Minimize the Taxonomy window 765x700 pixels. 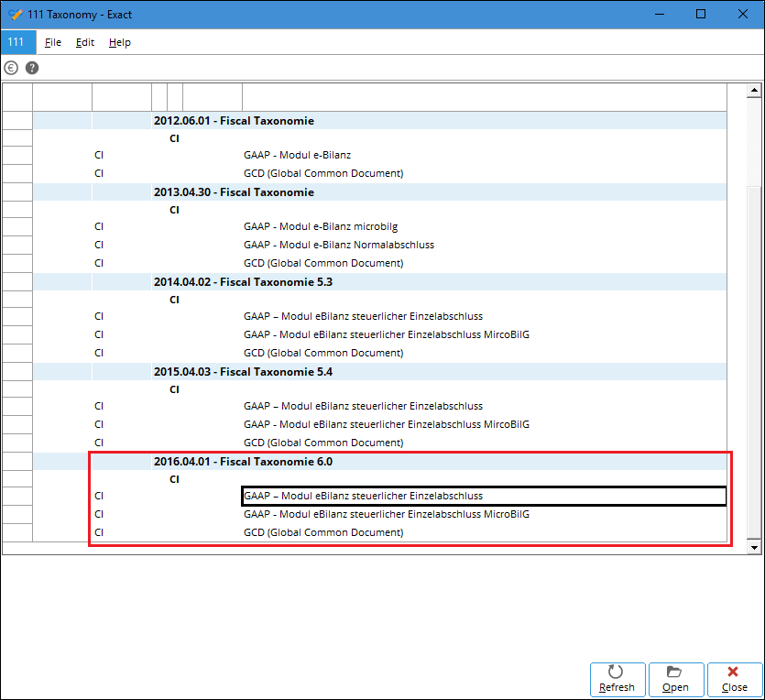660,14
